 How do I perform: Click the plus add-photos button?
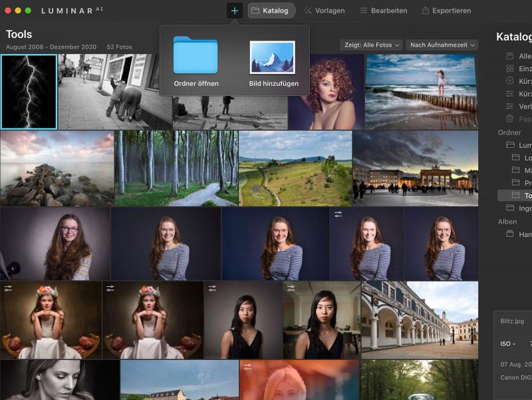[x=234, y=11]
